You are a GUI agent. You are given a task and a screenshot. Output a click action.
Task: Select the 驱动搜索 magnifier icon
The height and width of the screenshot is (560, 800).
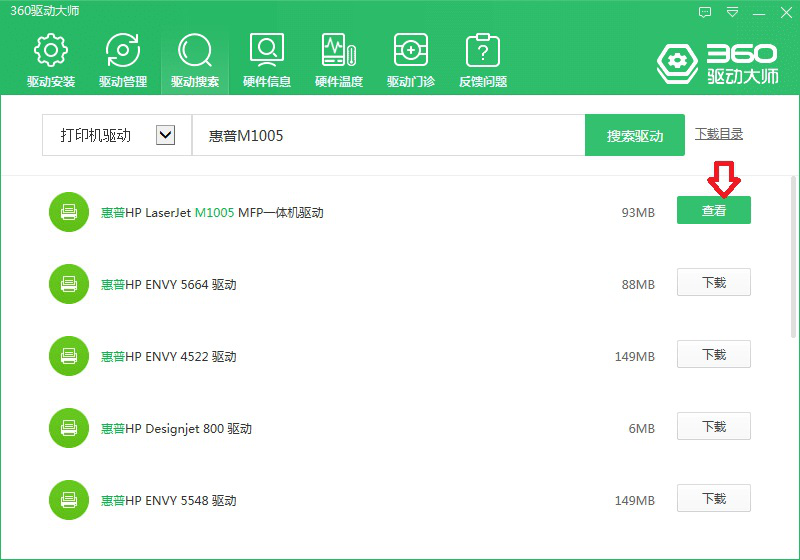[195, 51]
